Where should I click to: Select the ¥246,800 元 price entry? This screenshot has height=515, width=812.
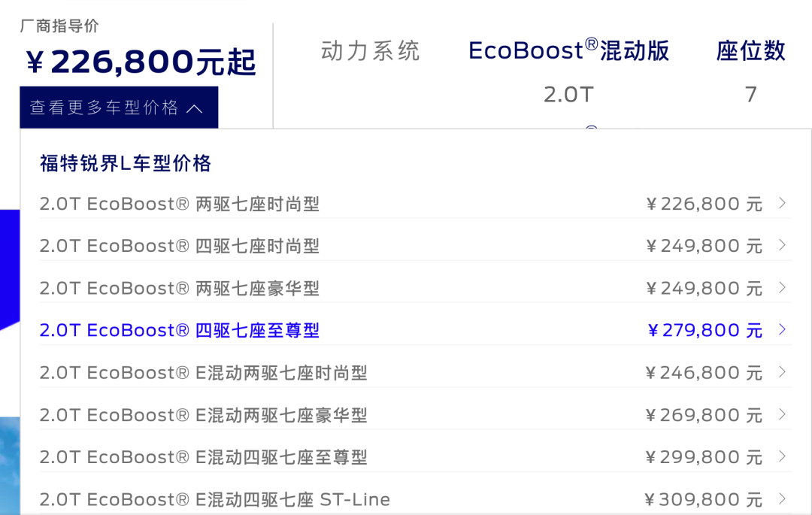point(704,373)
